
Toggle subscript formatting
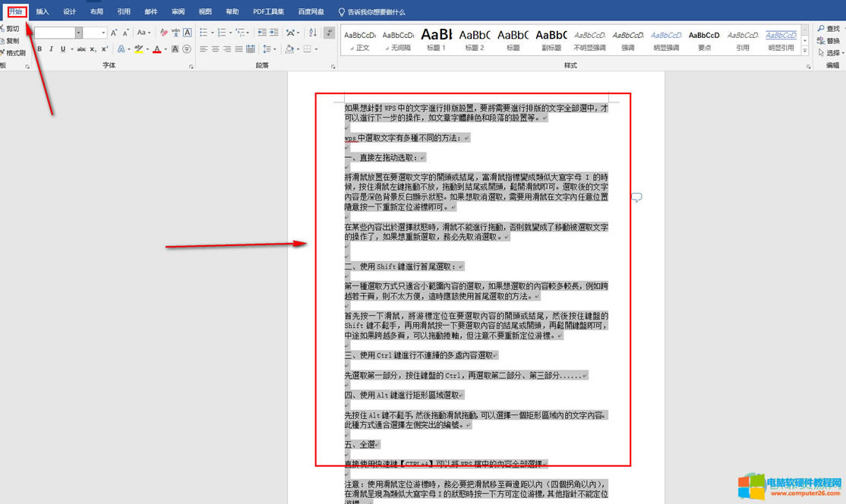pos(93,49)
